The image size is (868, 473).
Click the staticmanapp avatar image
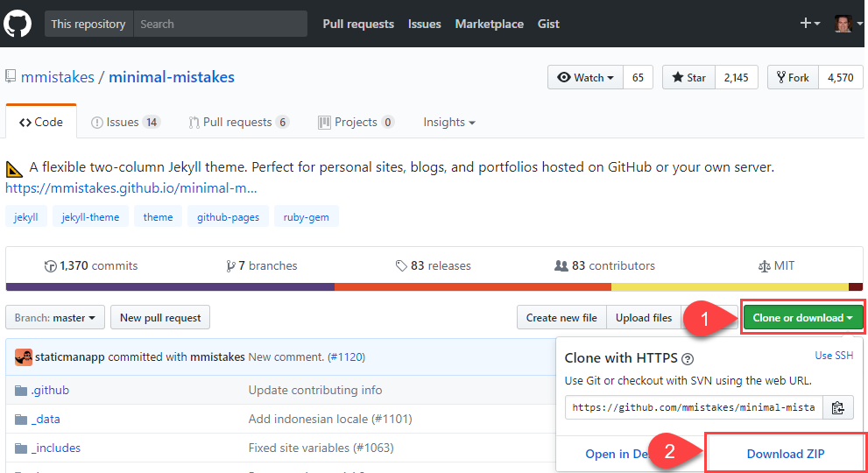[24, 357]
